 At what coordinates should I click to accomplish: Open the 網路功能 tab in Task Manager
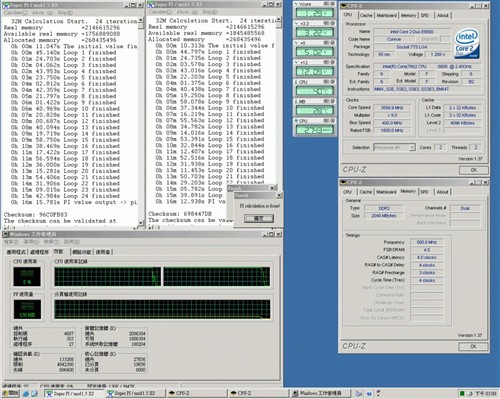82,252
